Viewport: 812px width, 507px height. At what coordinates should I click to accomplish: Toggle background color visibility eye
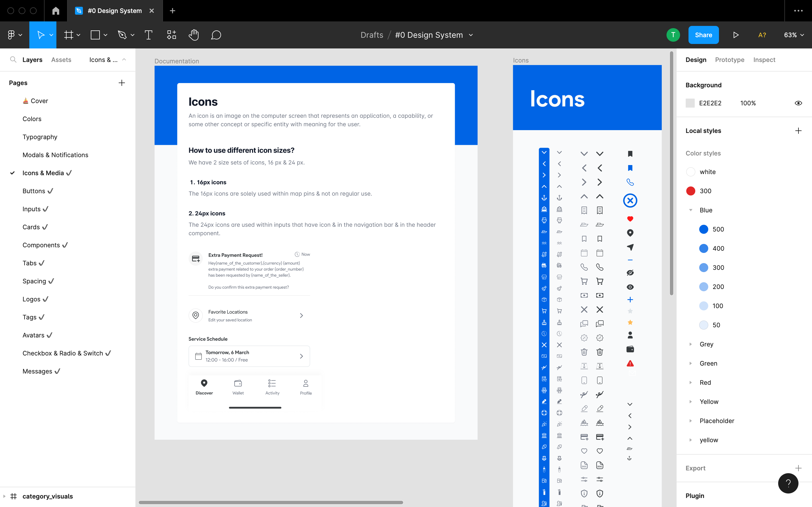point(798,103)
